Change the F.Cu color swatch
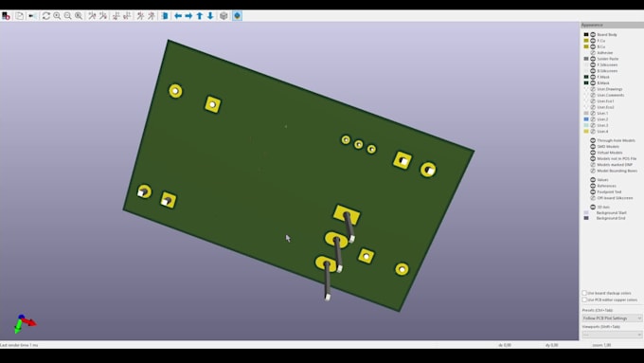 [x=586, y=41]
